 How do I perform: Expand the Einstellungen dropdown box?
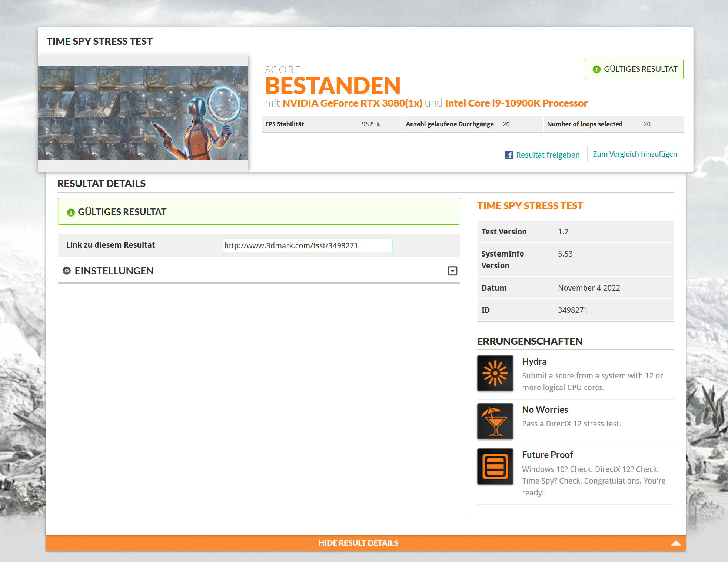(x=452, y=271)
